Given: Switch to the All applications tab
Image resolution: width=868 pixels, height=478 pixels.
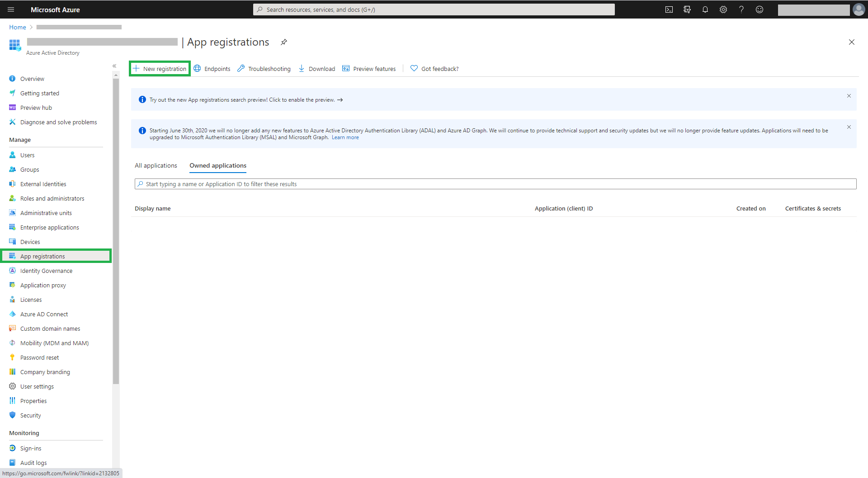Looking at the screenshot, I should pyautogui.click(x=156, y=166).
